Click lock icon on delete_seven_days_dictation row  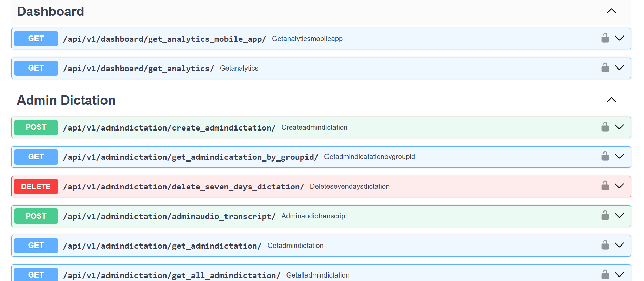click(605, 186)
